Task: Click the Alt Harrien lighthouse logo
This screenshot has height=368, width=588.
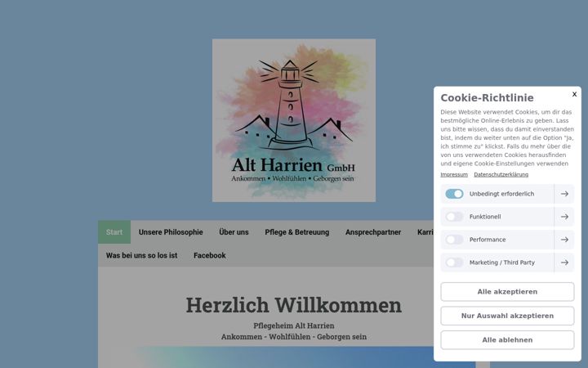Action: coord(294,120)
